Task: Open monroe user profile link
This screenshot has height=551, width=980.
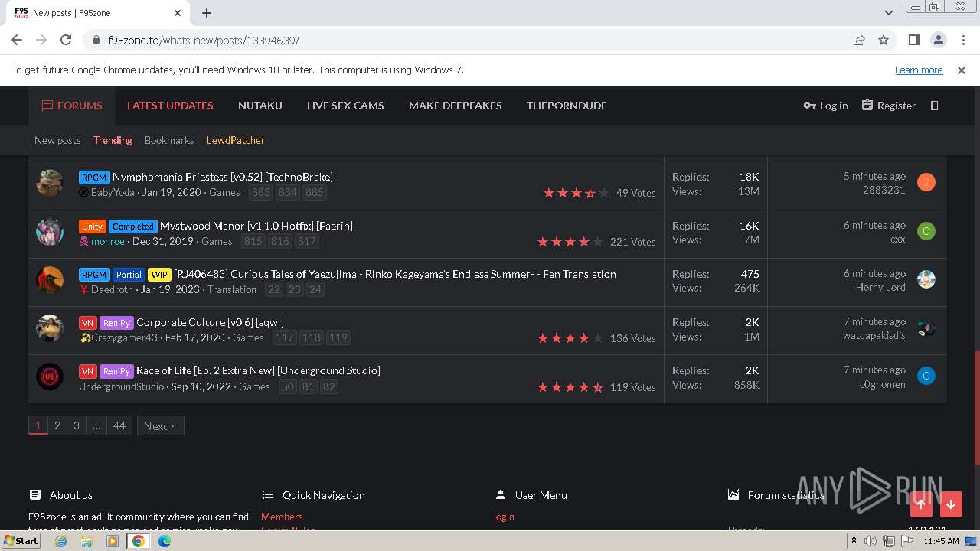Action: click(x=108, y=241)
